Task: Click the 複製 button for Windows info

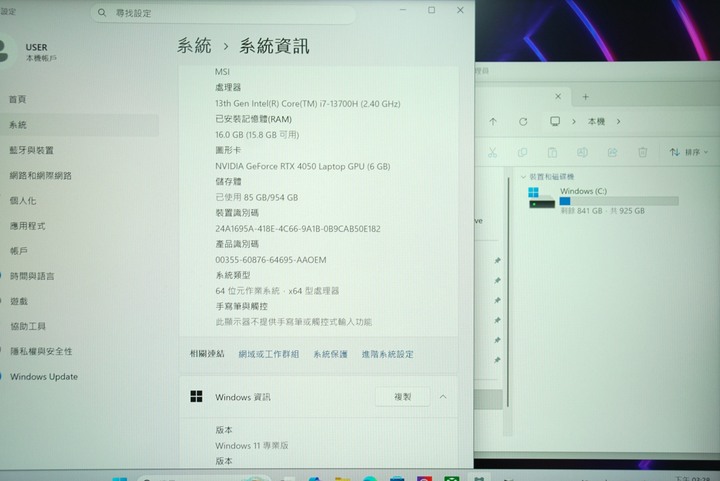Action: (x=402, y=397)
